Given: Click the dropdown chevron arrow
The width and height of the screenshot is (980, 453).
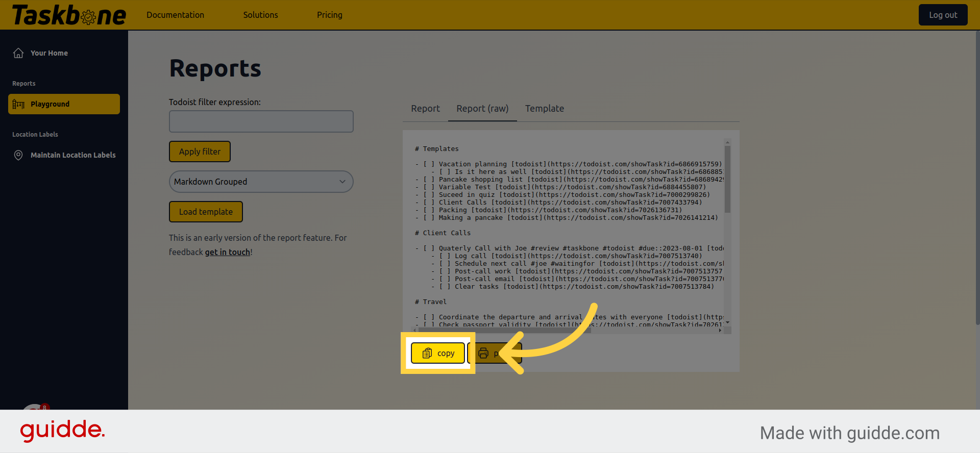Looking at the screenshot, I should 342,182.
